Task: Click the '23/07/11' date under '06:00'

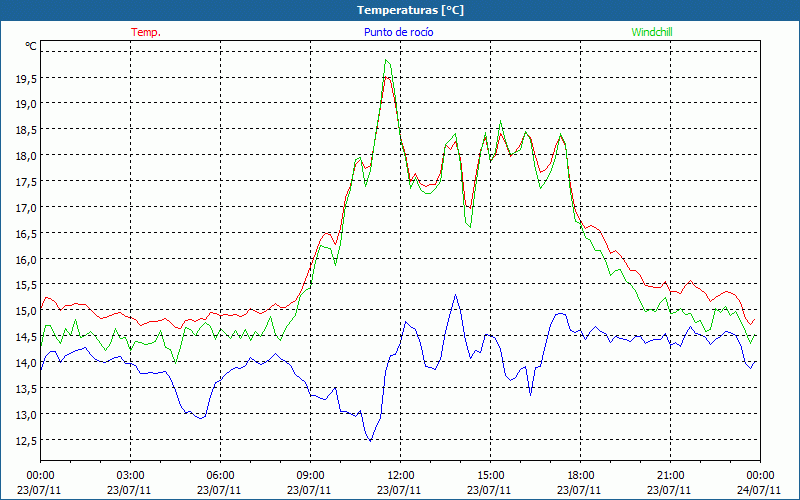Action: [219, 490]
